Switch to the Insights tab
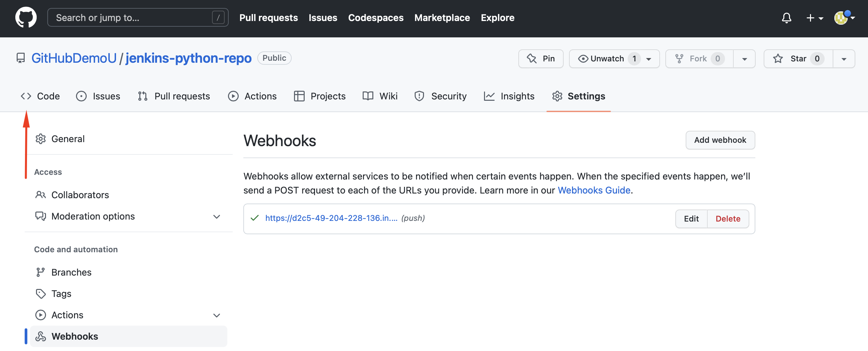This screenshot has width=868, height=351. [x=509, y=96]
